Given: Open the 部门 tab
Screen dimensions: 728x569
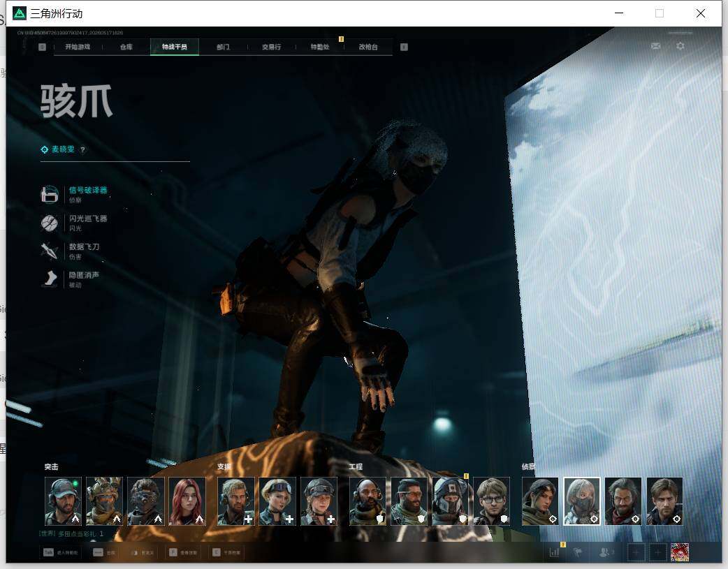Looking at the screenshot, I should [223, 47].
